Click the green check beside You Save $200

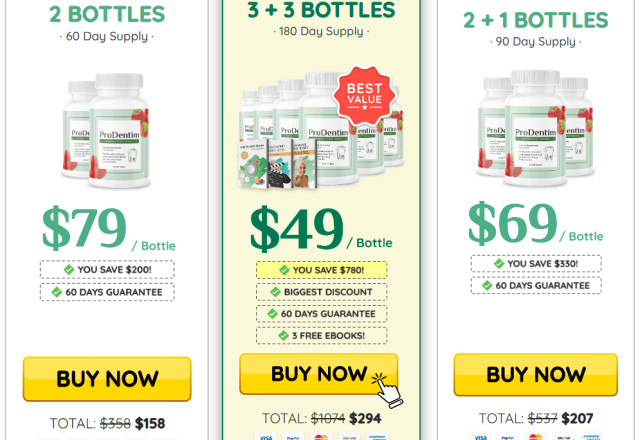tap(69, 269)
